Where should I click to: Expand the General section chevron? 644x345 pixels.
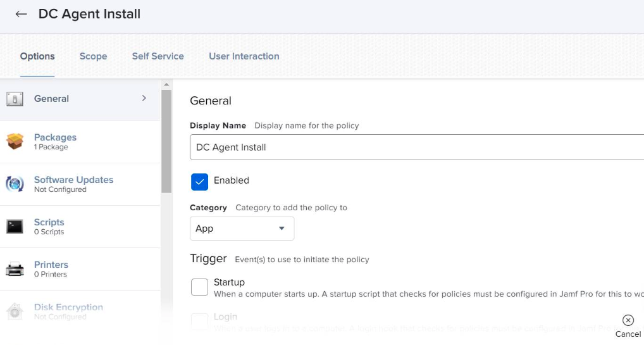point(144,98)
